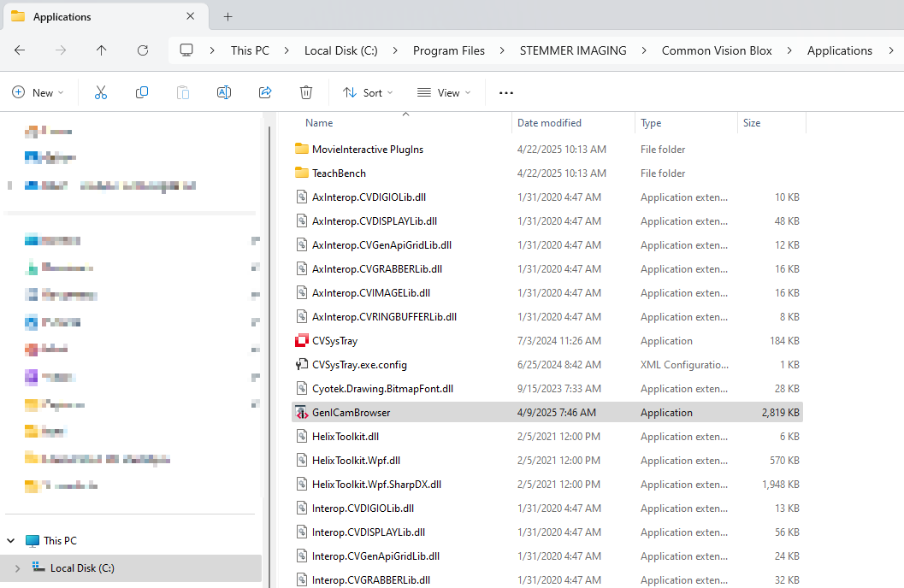
Task: Click the Delete trash icon
Action: (306, 92)
